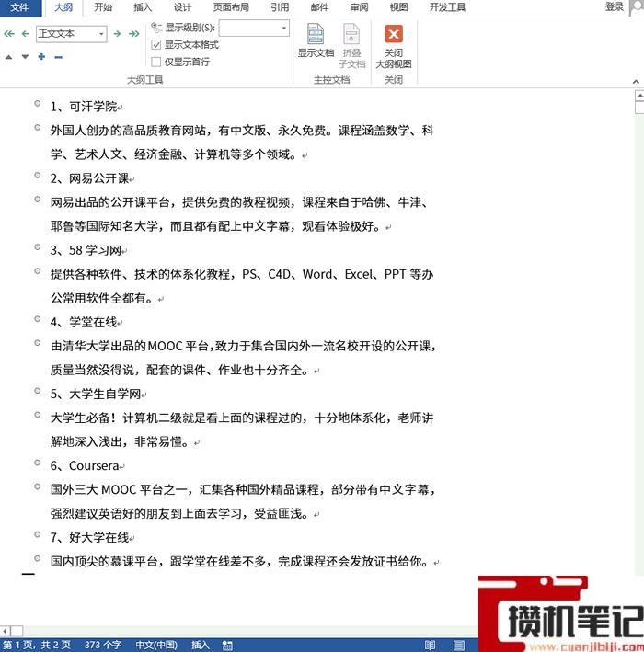Select outline bullet of 2、网易公开课
The height and width of the screenshot is (652, 644).
[x=38, y=175]
